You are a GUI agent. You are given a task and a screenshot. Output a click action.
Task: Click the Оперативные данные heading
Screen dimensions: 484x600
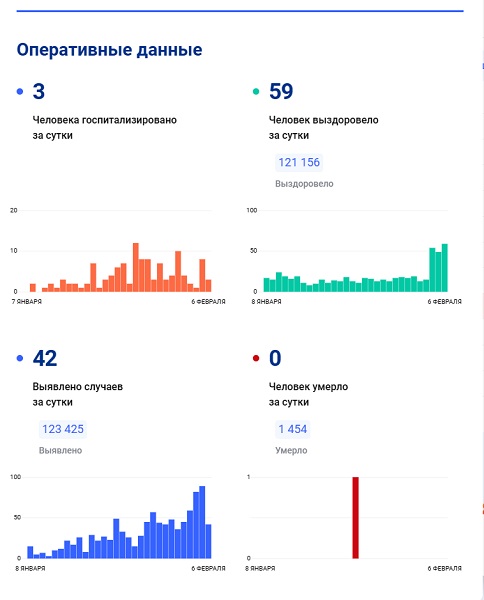[x=109, y=50]
